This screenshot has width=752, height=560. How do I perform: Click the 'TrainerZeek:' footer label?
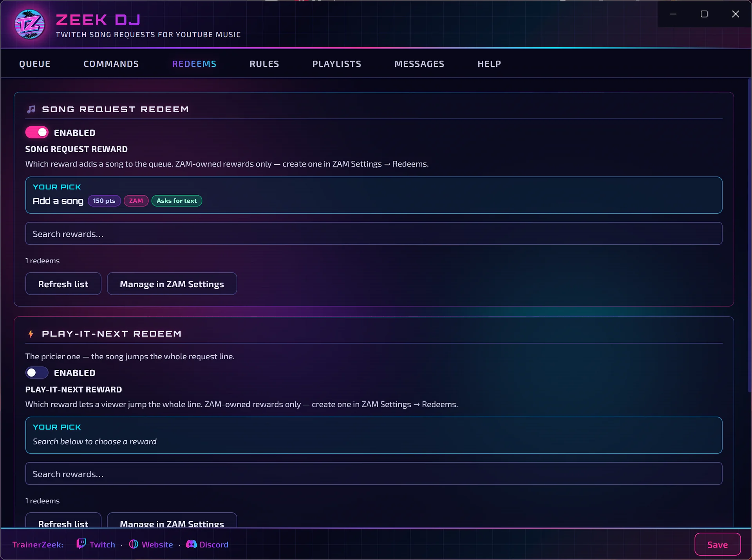coord(38,544)
